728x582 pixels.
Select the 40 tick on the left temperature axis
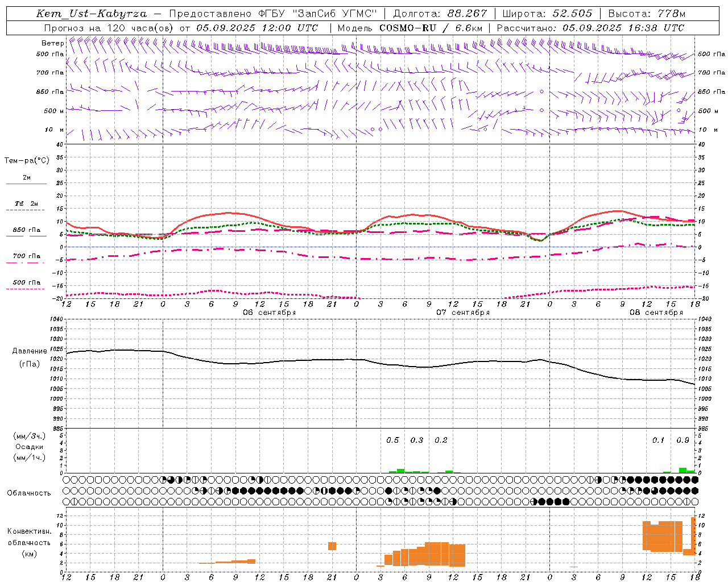[59, 144]
